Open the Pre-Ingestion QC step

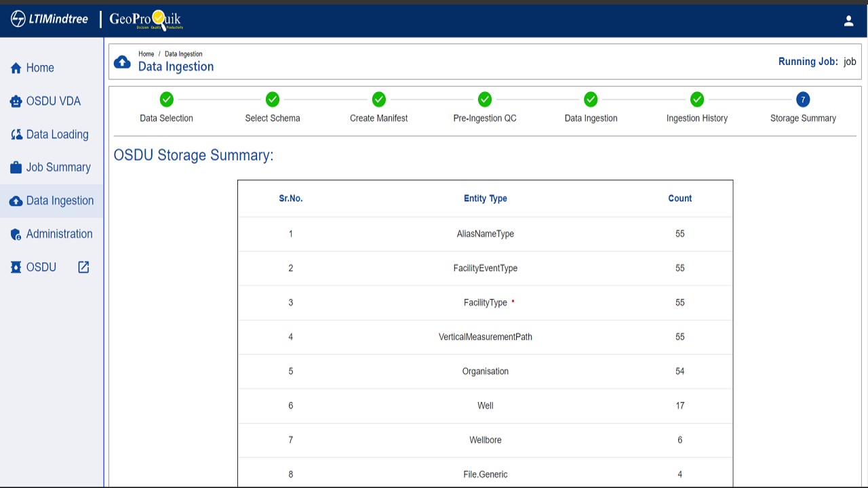[x=485, y=100]
